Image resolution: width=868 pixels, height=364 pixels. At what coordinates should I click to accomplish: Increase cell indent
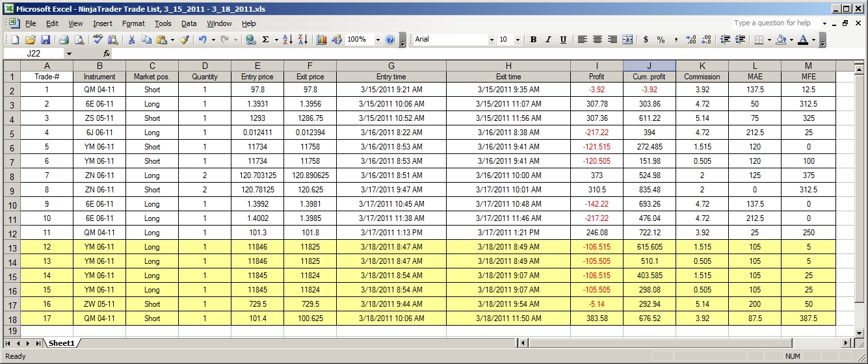click(x=740, y=40)
